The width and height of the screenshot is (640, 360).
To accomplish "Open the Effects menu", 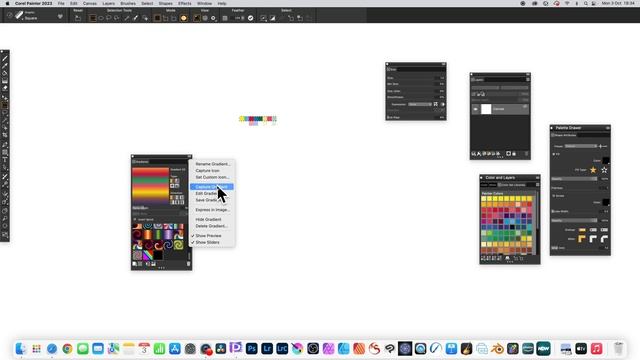I will [x=184, y=3].
